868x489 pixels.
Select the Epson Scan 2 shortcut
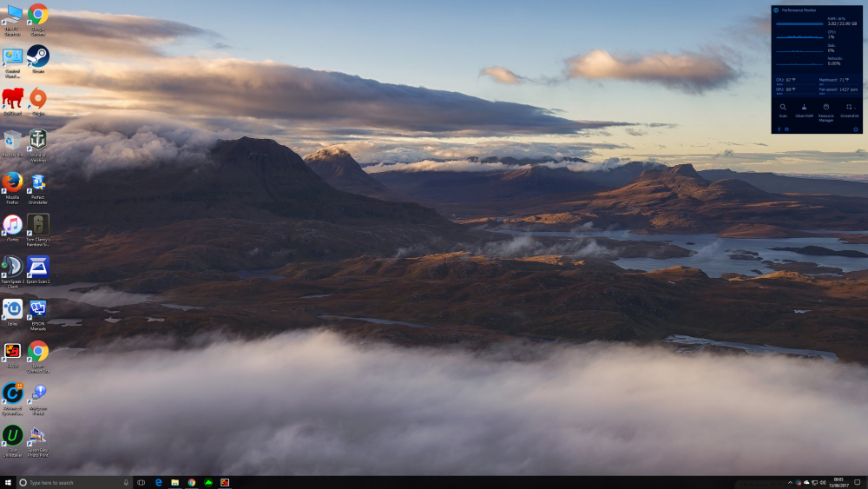[38, 267]
